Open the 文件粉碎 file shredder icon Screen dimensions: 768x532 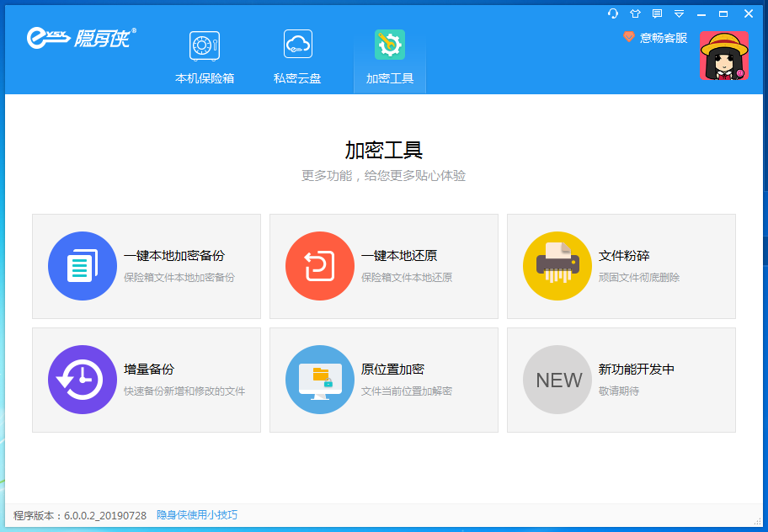click(x=557, y=266)
